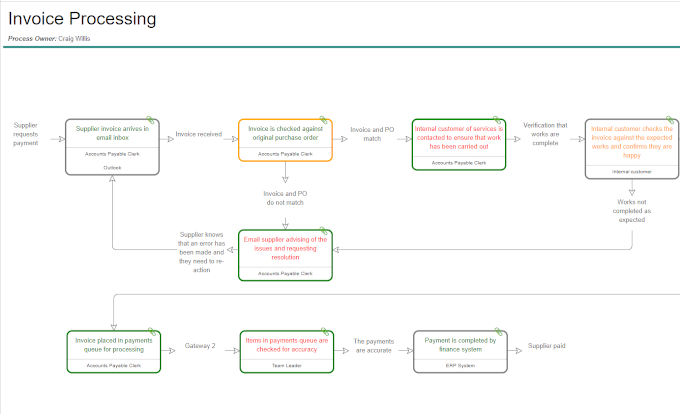Viewport: 680px width, 414px height.
Task: Open paperclip on Items in payments queue box
Action: 325,332
